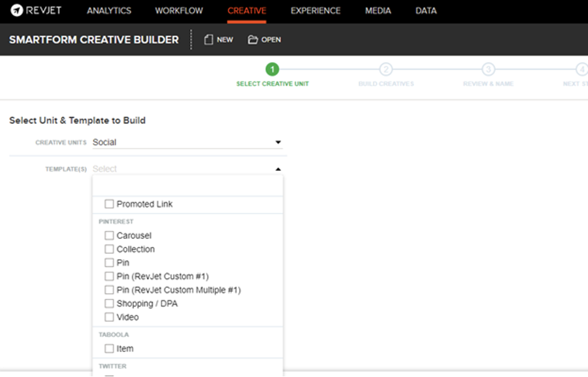588x377 pixels.
Task: Check the Taboola Item checkbox
Action: click(x=109, y=349)
